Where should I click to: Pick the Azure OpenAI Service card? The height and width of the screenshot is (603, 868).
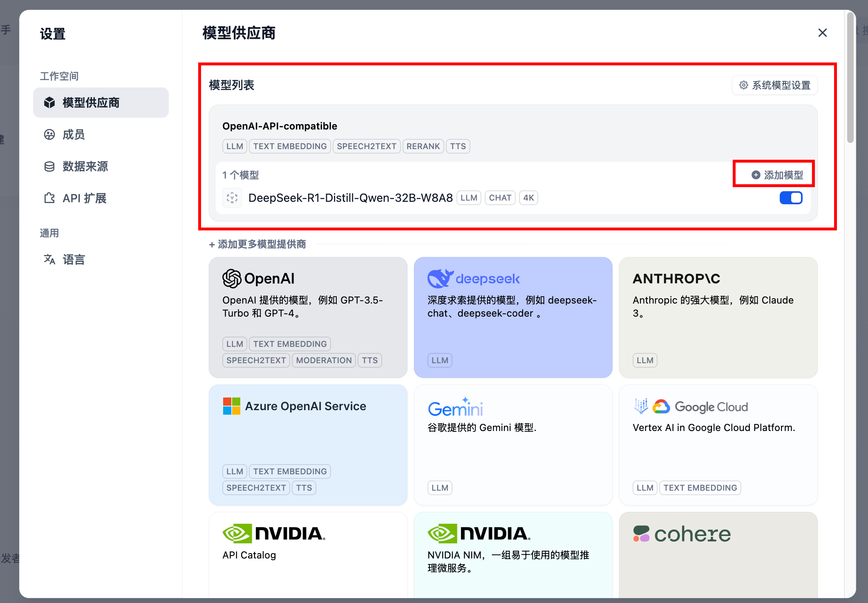point(308,444)
